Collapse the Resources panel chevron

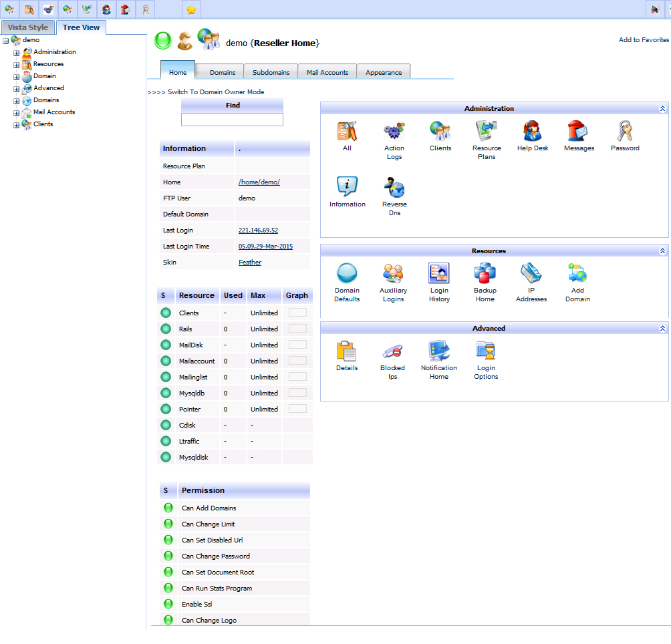(x=662, y=251)
